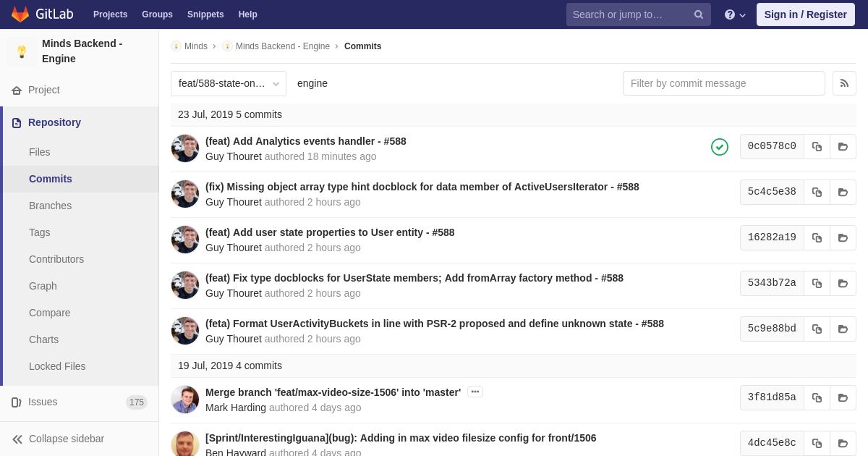The image size is (868, 456).
Task: Open Snippets in top navigation
Action: point(205,14)
